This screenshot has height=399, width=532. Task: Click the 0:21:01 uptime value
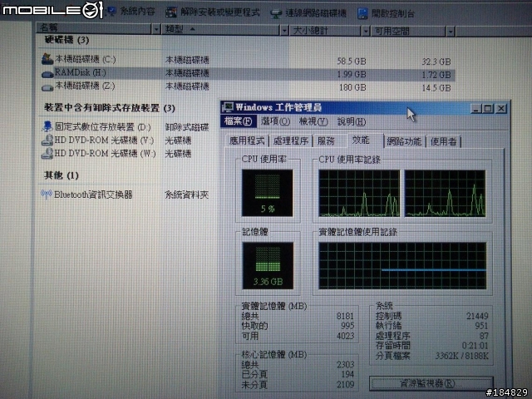click(x=475, y=346)
